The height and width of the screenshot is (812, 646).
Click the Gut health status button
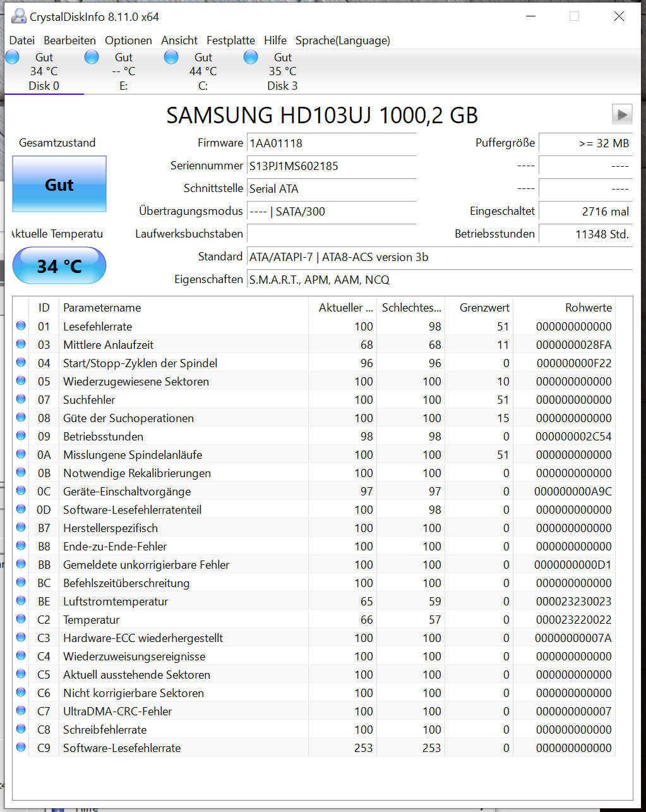click(x=59, y=184)
